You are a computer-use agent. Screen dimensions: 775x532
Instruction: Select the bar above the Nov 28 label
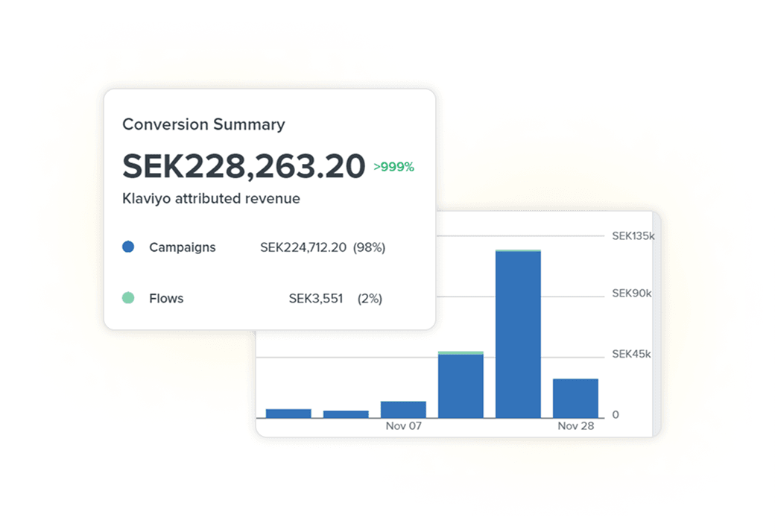tap(575, 399)
